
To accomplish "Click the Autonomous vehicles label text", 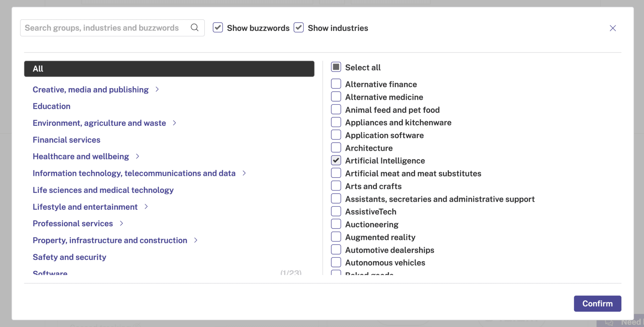I will pyautogui.click(x=385, y=263).
